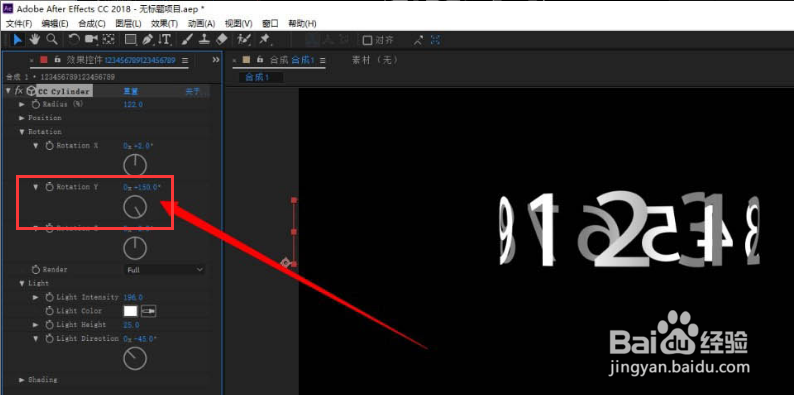The image size is (794, 395).
Task: Expand the Position group
Action: pyautogui.click(x=22, y=117)
